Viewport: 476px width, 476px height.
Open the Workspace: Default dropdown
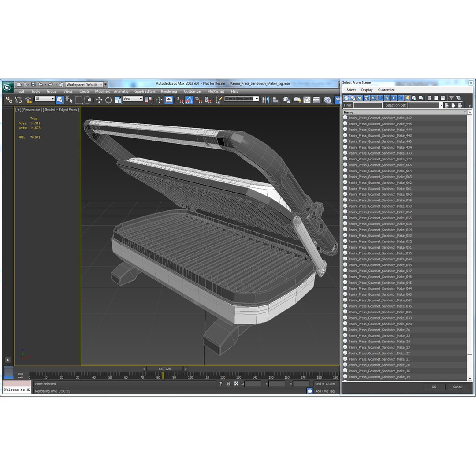click(84, 84)
